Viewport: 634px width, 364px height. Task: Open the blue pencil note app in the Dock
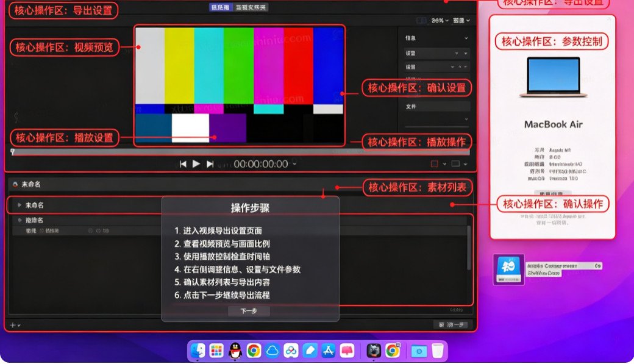(x=310, y=351)
